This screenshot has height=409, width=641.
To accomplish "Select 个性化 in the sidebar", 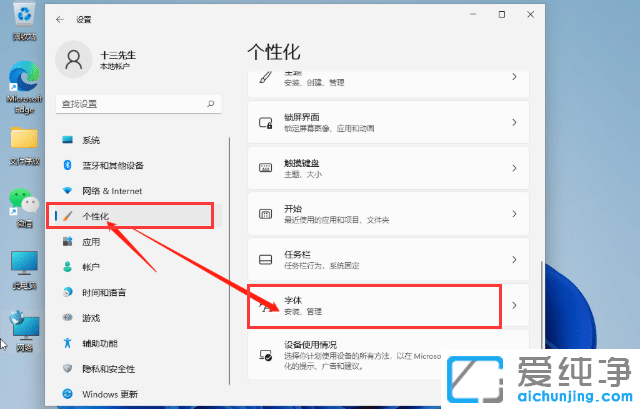I will [139, 216].
